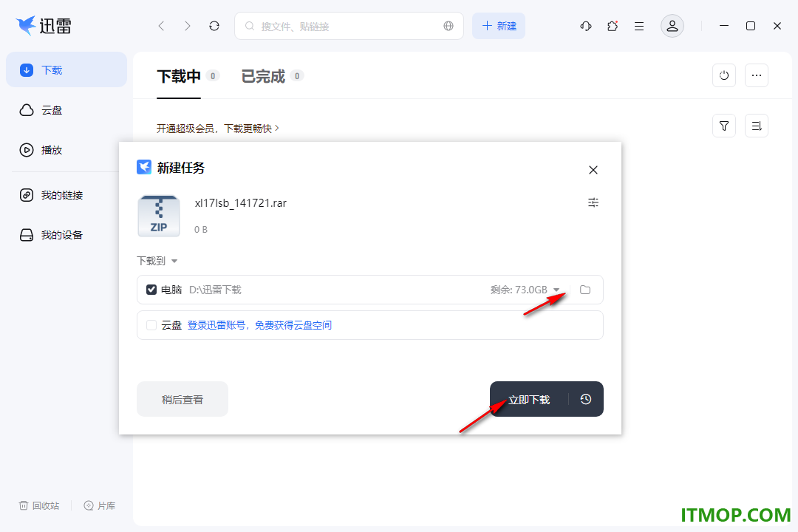This screenshot has width=798, height=532.
Task: Switch to 已完成 tab
Action: 263,76
